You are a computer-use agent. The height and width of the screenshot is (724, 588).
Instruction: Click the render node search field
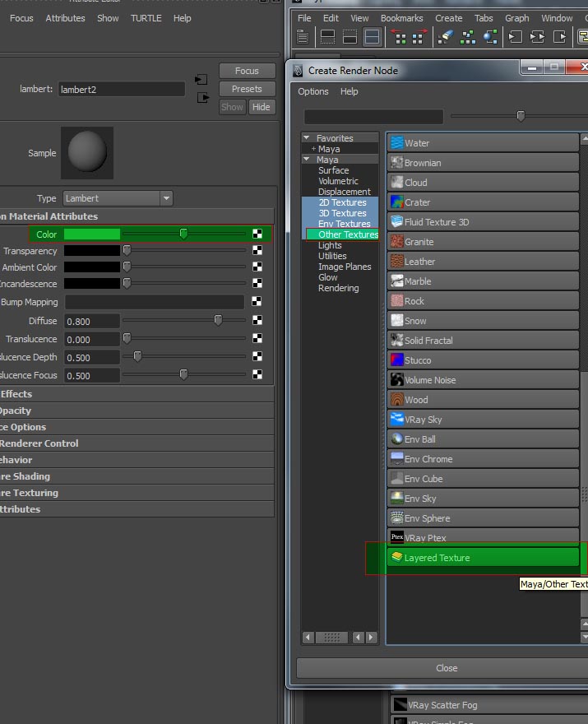[x=373, y=116]
